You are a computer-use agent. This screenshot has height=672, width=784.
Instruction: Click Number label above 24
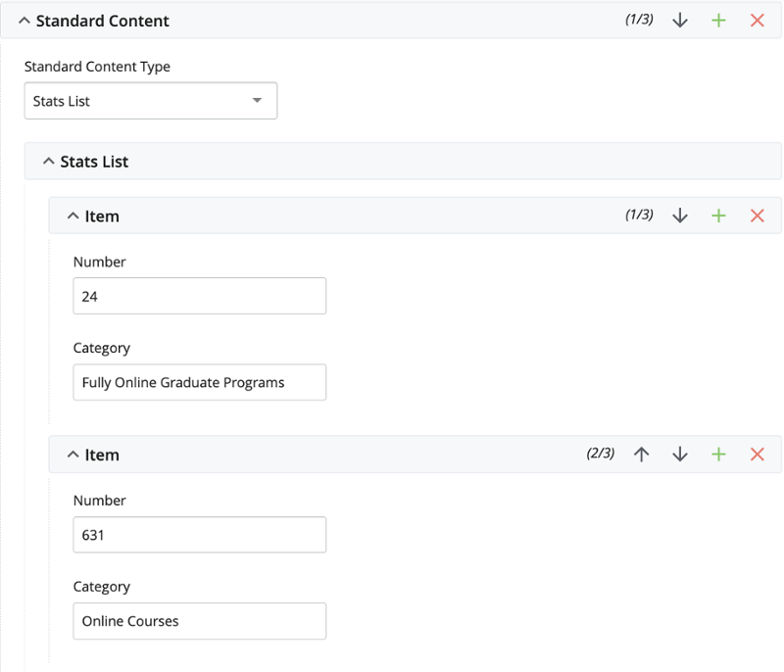coord(100,262)
